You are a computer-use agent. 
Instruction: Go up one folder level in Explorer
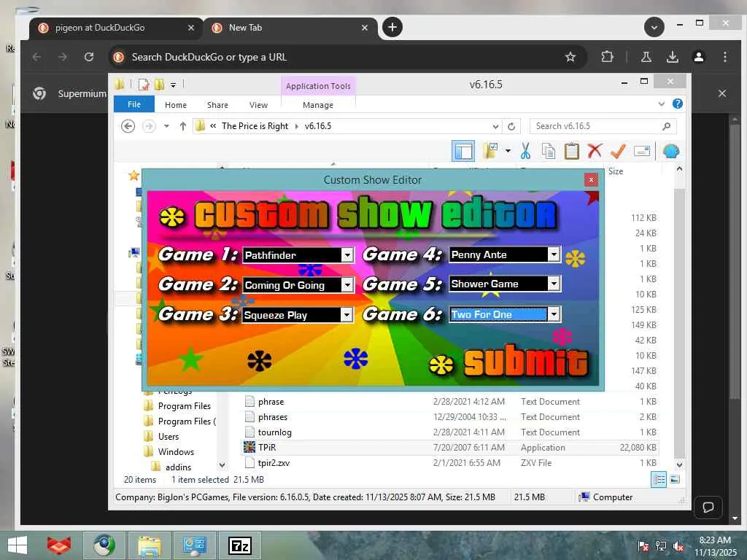(x=183, y=126)
